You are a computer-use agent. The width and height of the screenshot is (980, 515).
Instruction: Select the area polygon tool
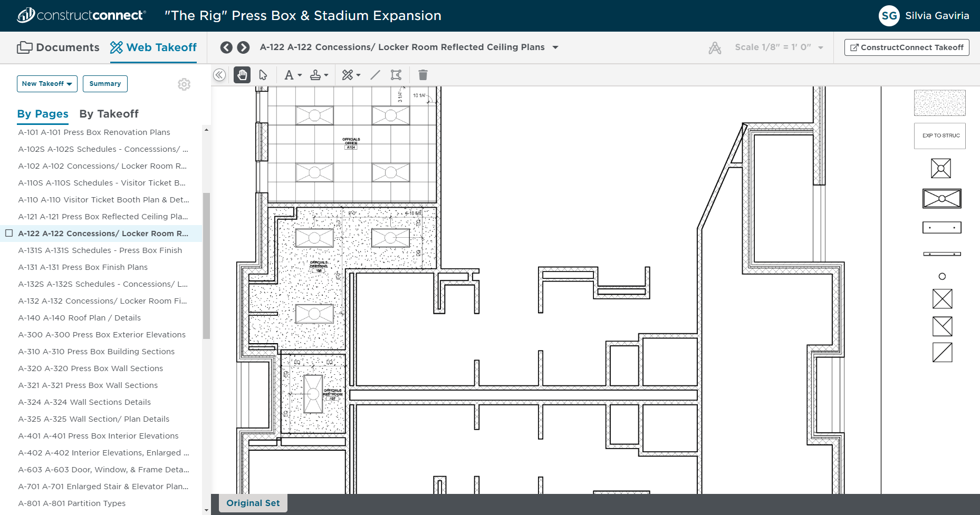click(x=396, y=75)
